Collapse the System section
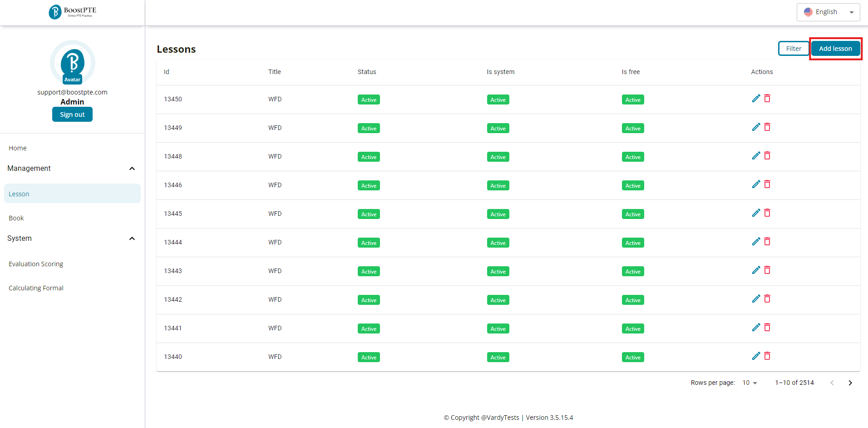Screen dimensions: 868x428 point(132,239)
